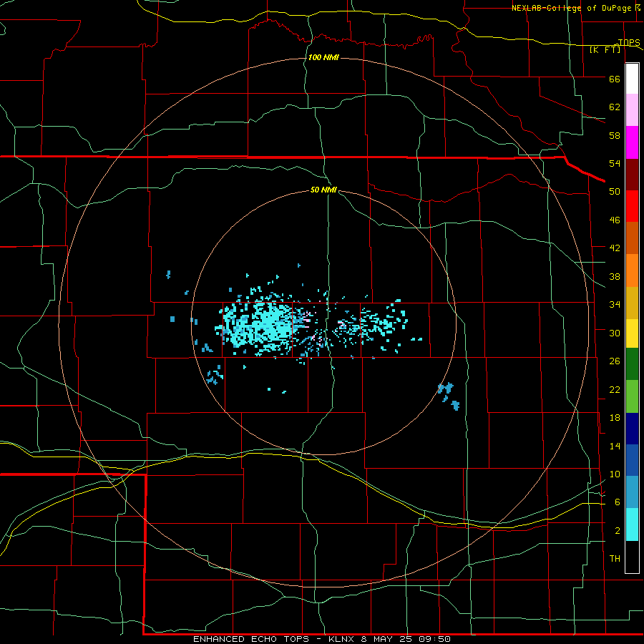Click the white swatch at top of legend
This screenshot has width=644, height=644.
[x=632, y=79]
